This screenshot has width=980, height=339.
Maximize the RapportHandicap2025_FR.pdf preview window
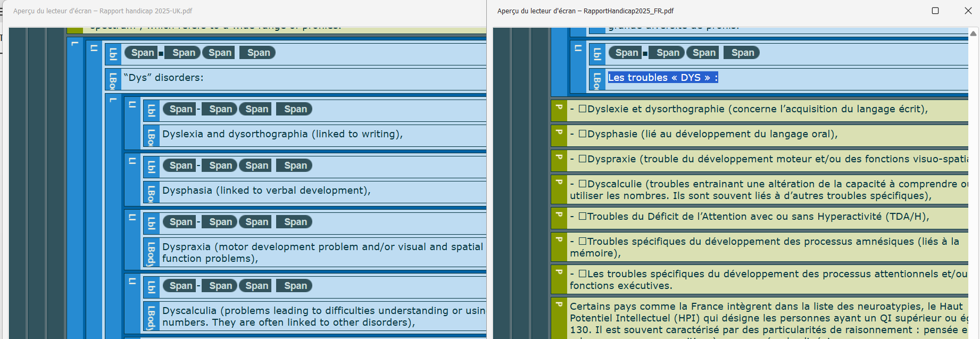tap(935, 11)
